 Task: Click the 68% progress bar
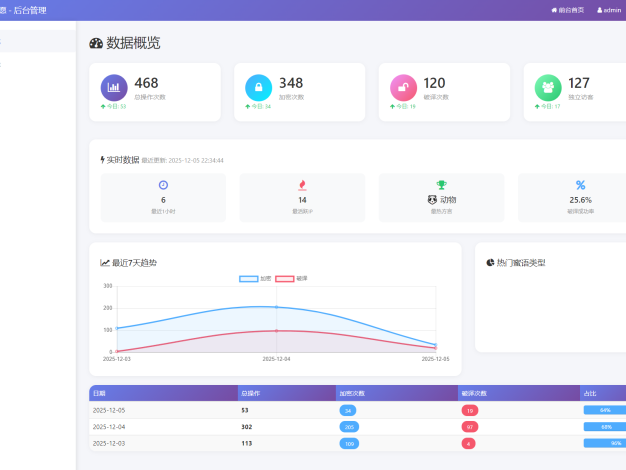point(605,427)
